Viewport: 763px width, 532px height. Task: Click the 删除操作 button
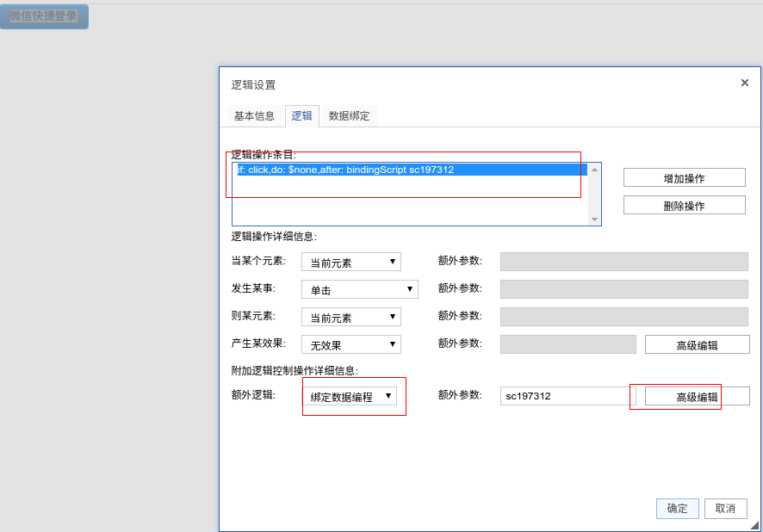coord(684,206)
